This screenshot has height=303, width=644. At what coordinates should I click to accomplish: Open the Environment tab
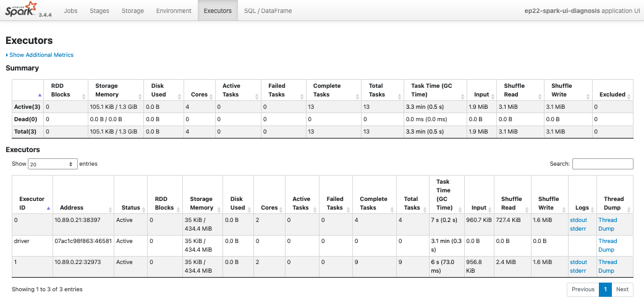coord(174,11)
